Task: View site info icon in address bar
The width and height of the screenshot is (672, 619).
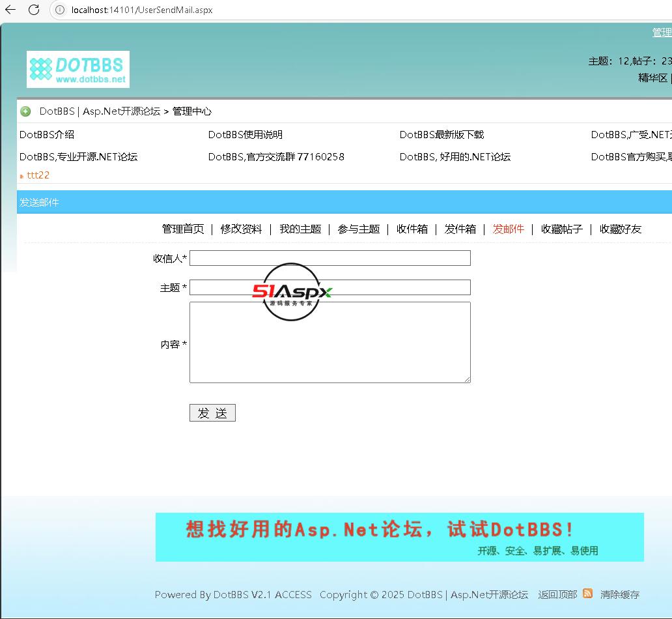Action: (60, 9)
